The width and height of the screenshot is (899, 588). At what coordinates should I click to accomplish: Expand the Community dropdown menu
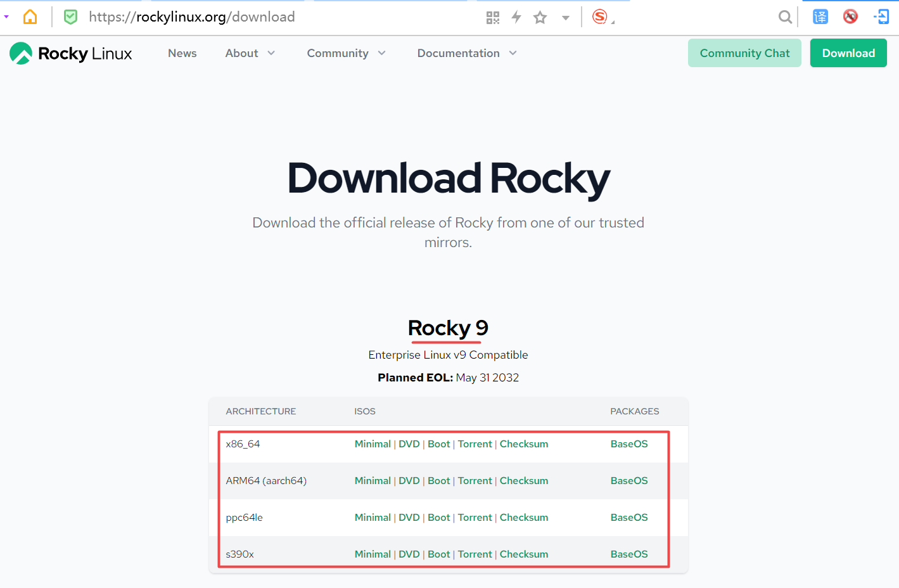pyautogui.click(x=347, y=53)
